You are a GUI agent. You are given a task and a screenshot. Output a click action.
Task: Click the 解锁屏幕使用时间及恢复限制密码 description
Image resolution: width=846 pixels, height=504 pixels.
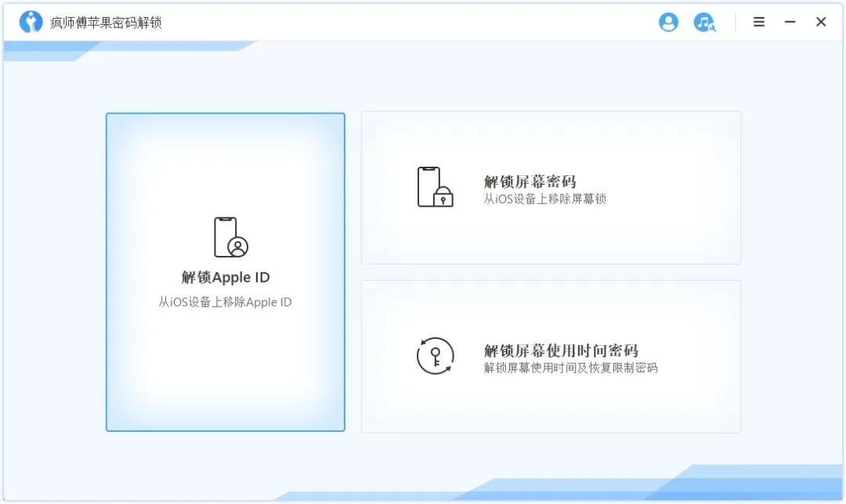click(569, 367)
